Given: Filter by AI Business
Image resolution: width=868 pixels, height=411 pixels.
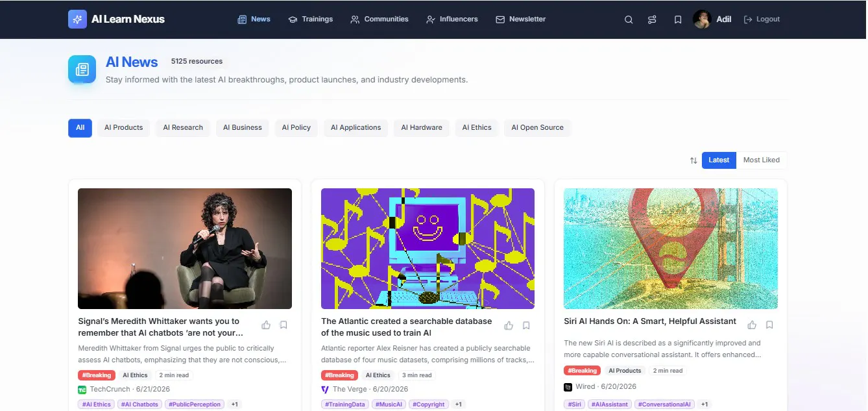Looking at the screenshot, I should click(x=243, y=128).
